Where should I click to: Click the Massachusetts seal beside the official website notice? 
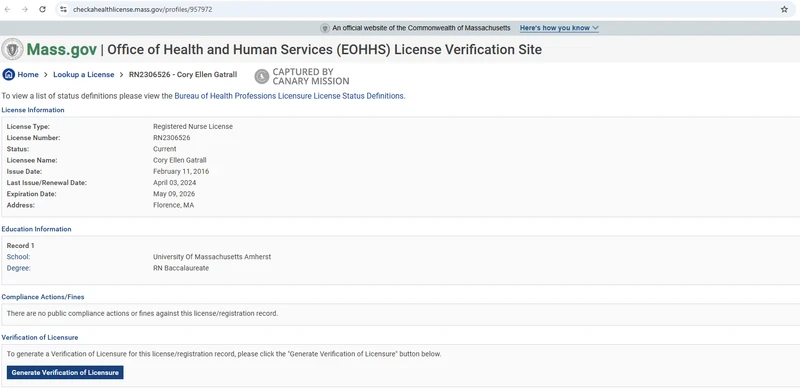pos(325,28)
